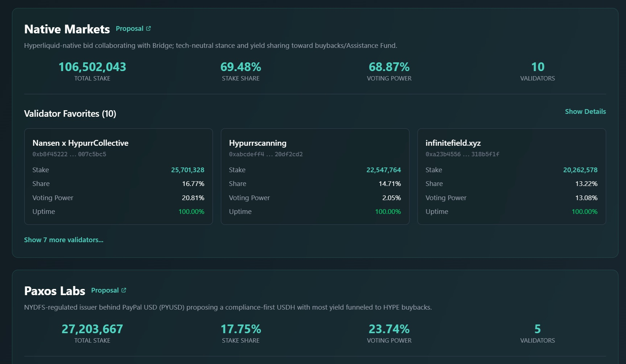Click the Validator Favorites (10) heading
Screen dimensions: 626x364
click(x=70, y=114)
